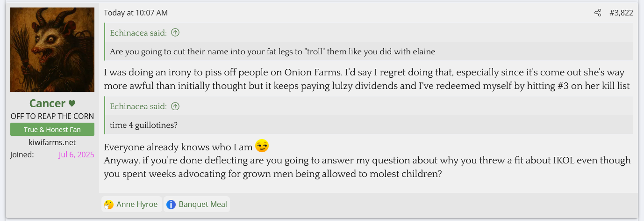Click the thinking emoji reaction icon
Image resolution: width=644 pixels, height=221 pixels.
click(x=109, y=205)
